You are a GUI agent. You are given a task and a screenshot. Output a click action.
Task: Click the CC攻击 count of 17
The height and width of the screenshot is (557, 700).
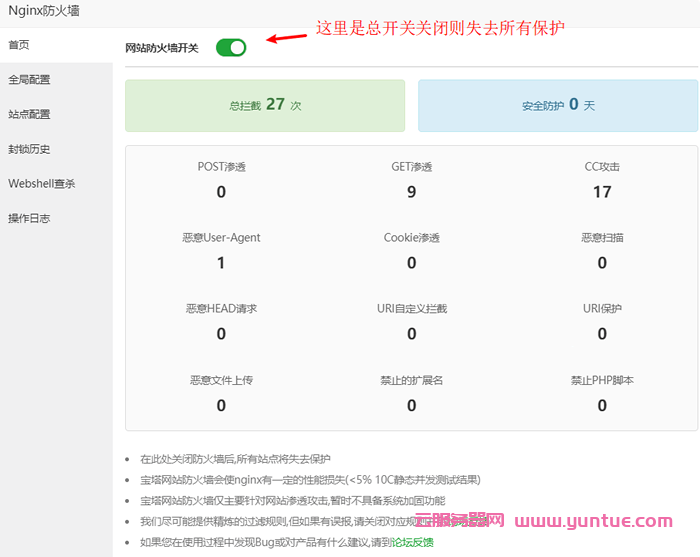(x=602, y=192)
